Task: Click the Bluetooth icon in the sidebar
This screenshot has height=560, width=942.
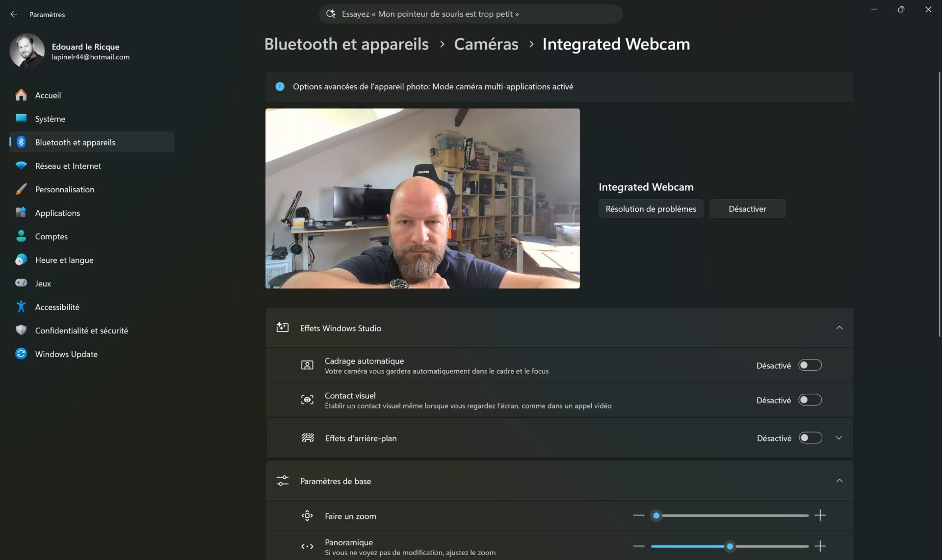Action: (21, 142)
